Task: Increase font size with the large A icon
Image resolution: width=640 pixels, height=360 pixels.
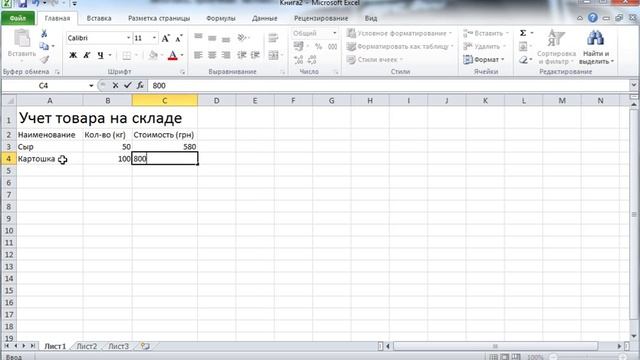Action: click(165, 38)
